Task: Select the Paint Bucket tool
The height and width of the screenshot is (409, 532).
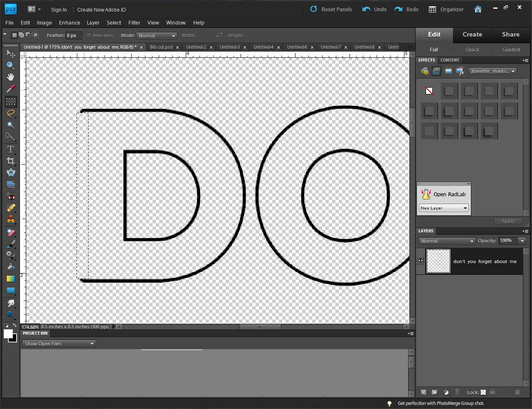Action: point(11,267)
